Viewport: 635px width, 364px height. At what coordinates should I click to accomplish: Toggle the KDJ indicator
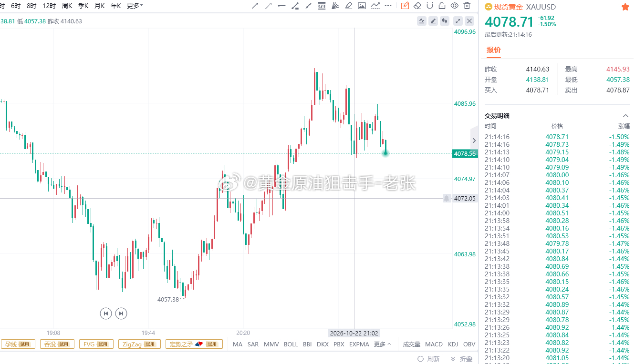tap(453, 344)
